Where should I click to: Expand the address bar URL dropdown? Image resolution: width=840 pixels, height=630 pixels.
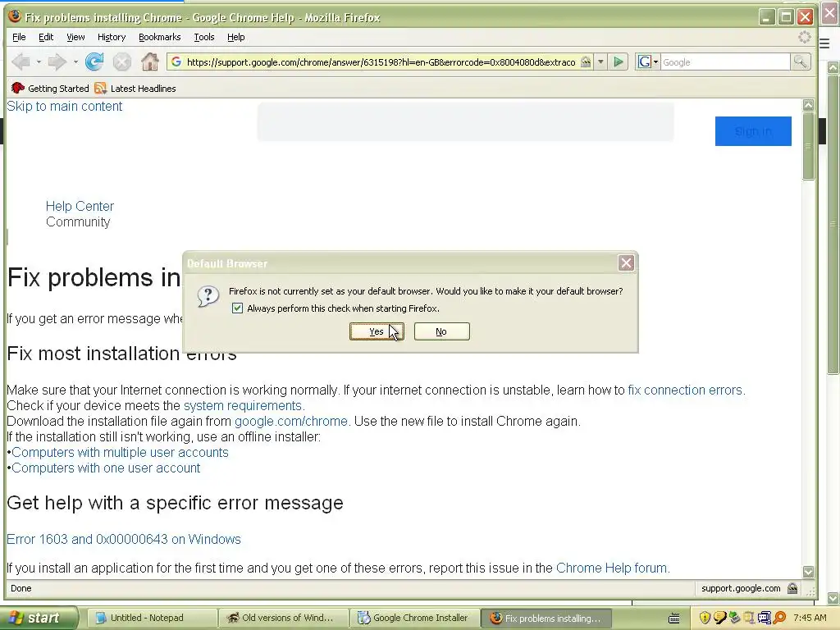pos(600,62)
